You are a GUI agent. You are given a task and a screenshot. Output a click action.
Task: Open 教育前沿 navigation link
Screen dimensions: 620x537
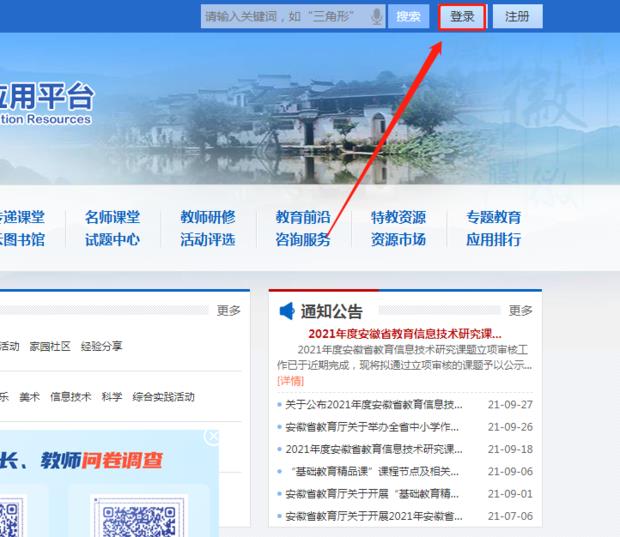tap(303, 217)
